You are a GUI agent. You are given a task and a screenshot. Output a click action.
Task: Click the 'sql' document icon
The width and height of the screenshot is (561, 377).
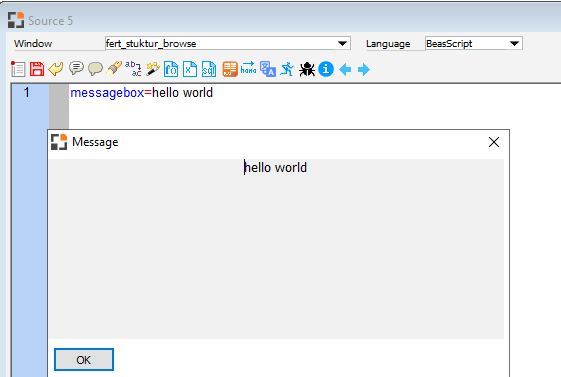(209, 69)
